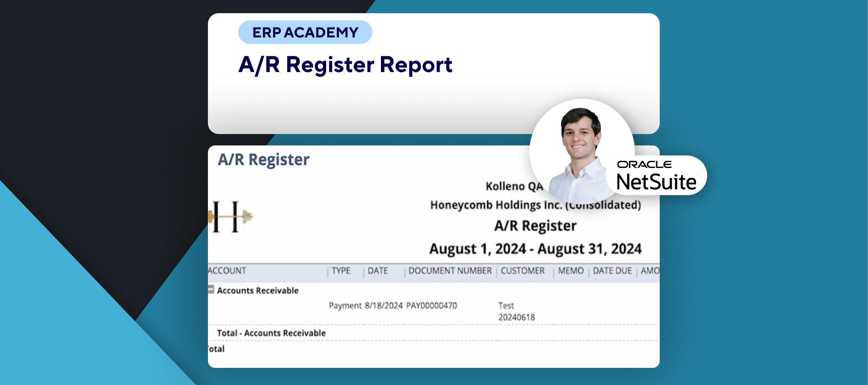Image resolution: width=868 pixels, height=385 pixels.
Task: Click the ERP ACADEMY badge
Action: [305, 32]
